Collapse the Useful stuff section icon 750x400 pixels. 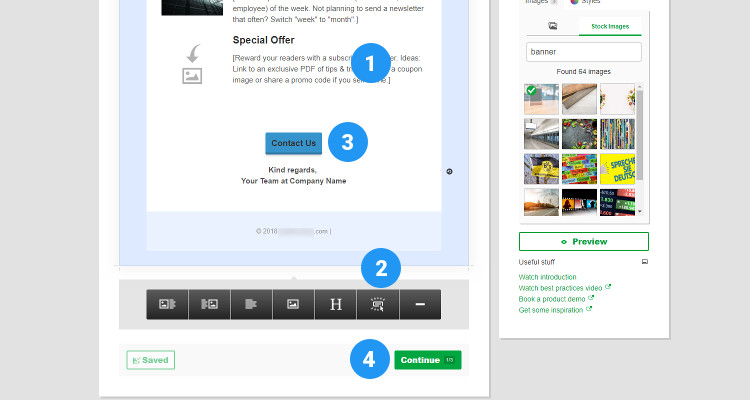pos(645,262)
